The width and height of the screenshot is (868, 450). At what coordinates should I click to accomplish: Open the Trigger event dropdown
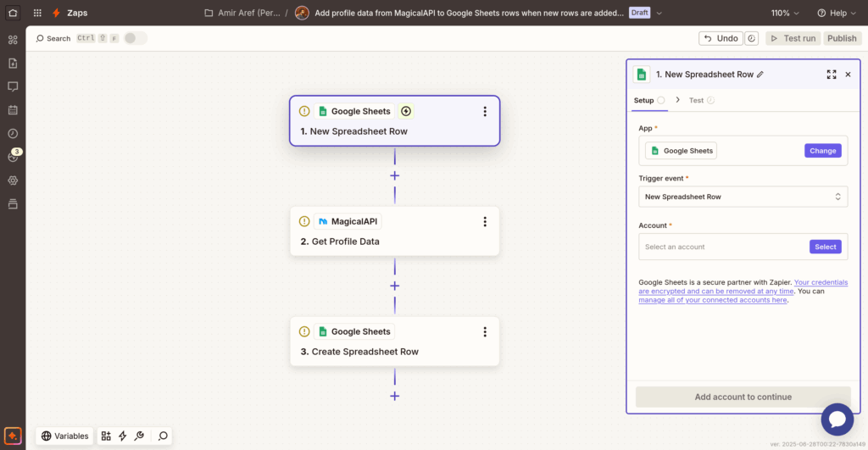click(743, 197)
